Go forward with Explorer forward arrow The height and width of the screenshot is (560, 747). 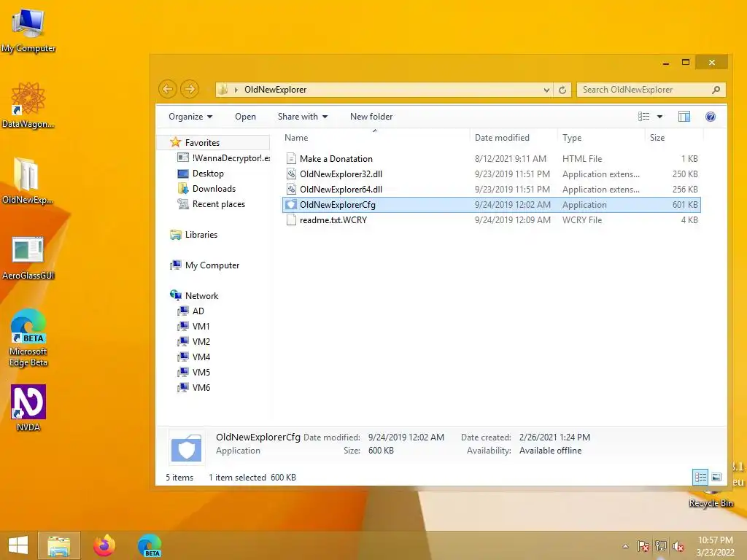189,89
